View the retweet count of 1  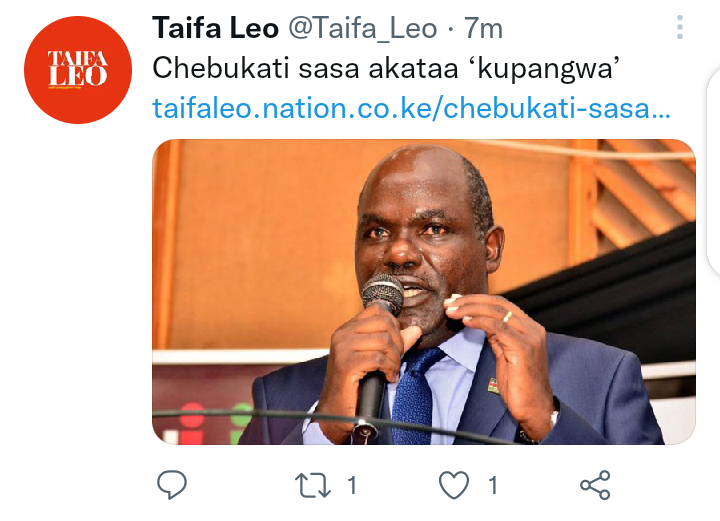pos(352,485)
